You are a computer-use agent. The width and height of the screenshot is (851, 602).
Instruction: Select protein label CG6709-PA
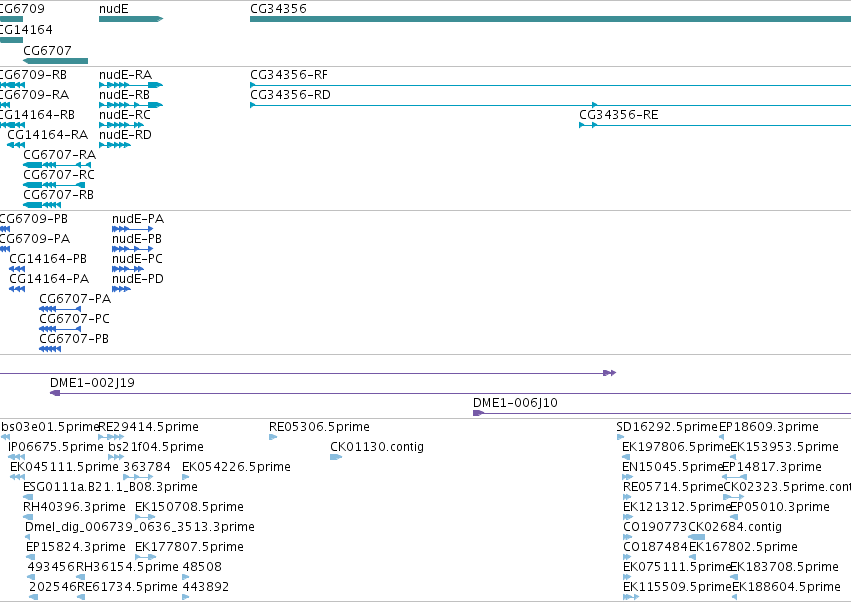pos(34,239)
